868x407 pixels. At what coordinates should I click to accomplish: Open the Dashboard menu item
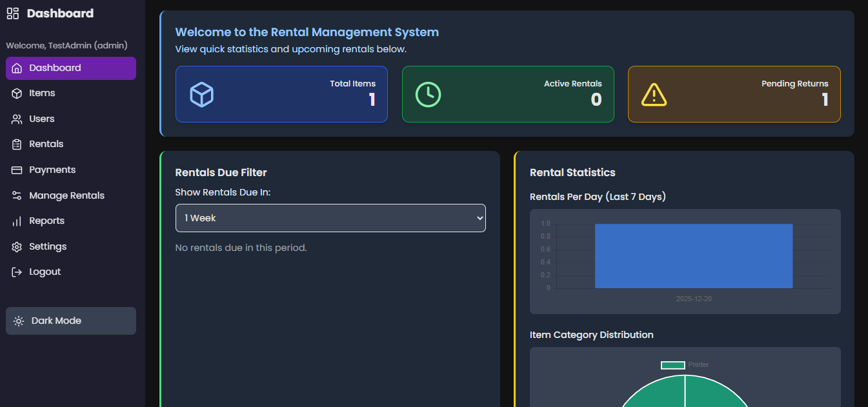pyautogui.click(x=71, y=68)
